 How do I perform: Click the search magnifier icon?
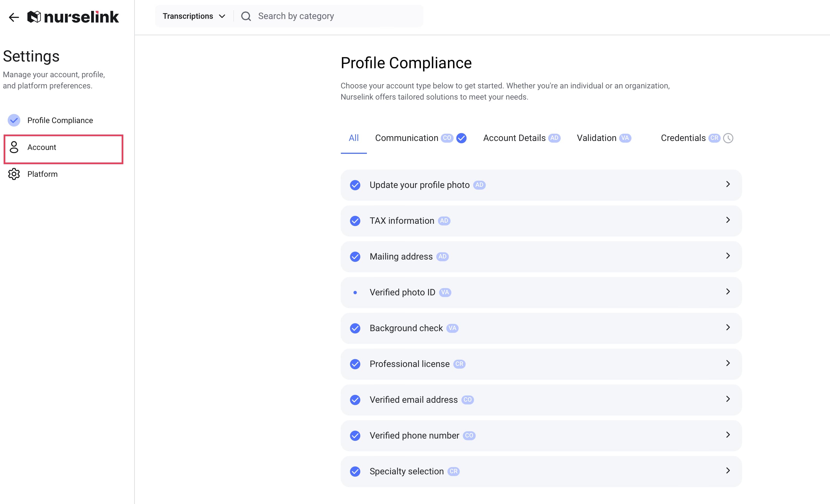click(246, 16)
